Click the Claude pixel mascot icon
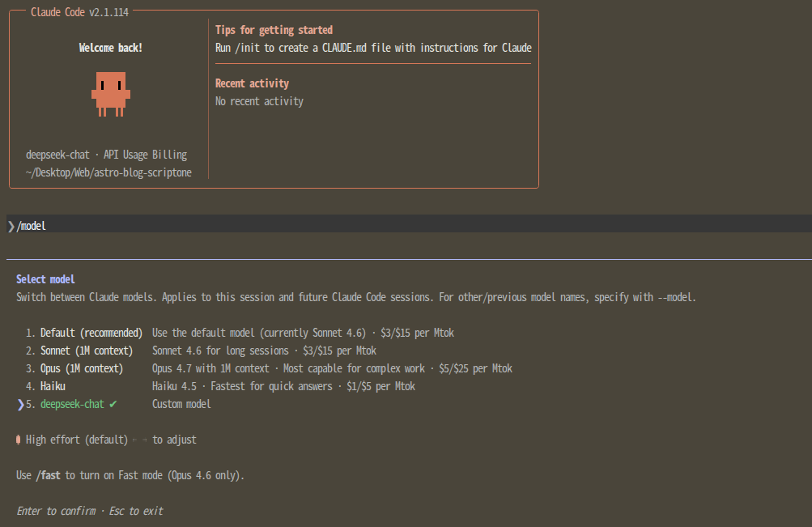Viewport: 812px width, 527px height. [111, 92]
